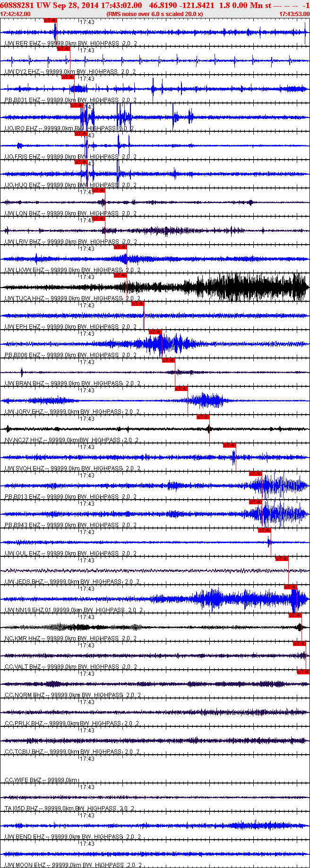This screenshot has width=310, height=868.
Task: Click the RMS noise scaling note
Action: [155, 14]
